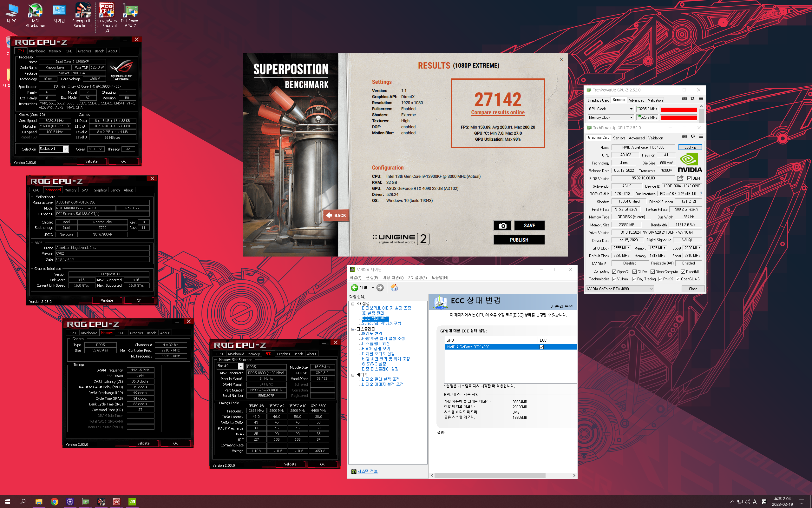Toggle Ray Tracing checkbox in GPU-Z
The width and height of the screenshot is (812, 508).
pos(634,279)
